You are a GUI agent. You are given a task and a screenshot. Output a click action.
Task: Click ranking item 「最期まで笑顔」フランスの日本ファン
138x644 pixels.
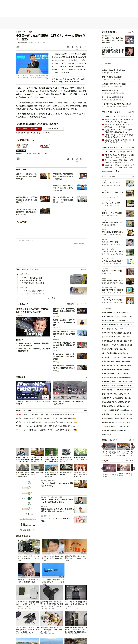point(119,121)
